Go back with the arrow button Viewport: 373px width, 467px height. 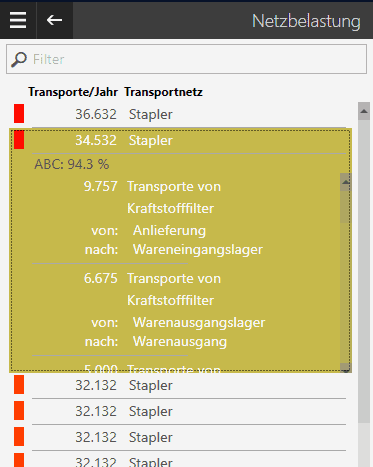coord(54,20)
